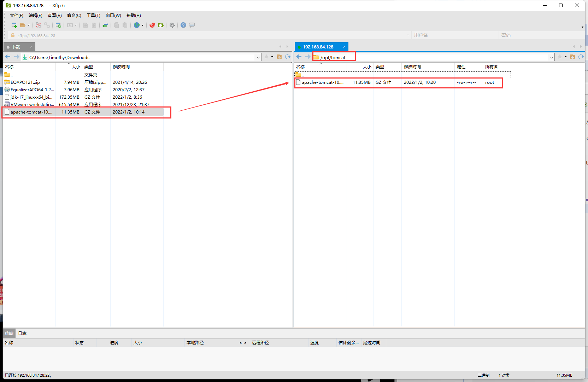Expand the address bar history dropdown
The image size is (588, 382).
(x=408, y=35)
